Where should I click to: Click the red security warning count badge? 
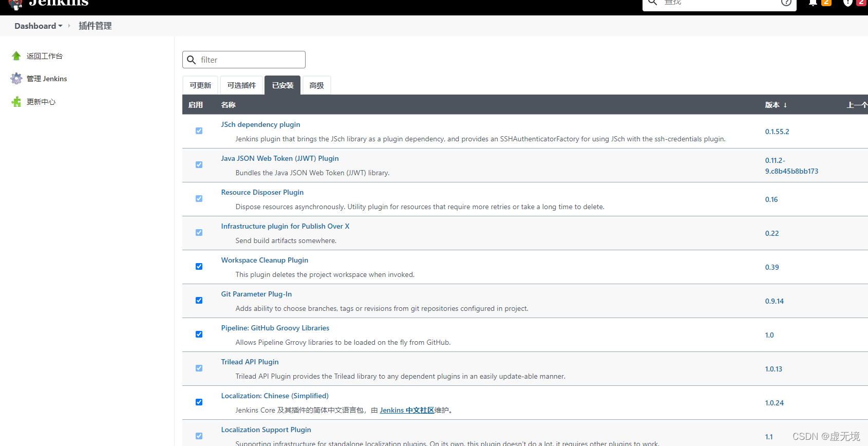point(861,2)
